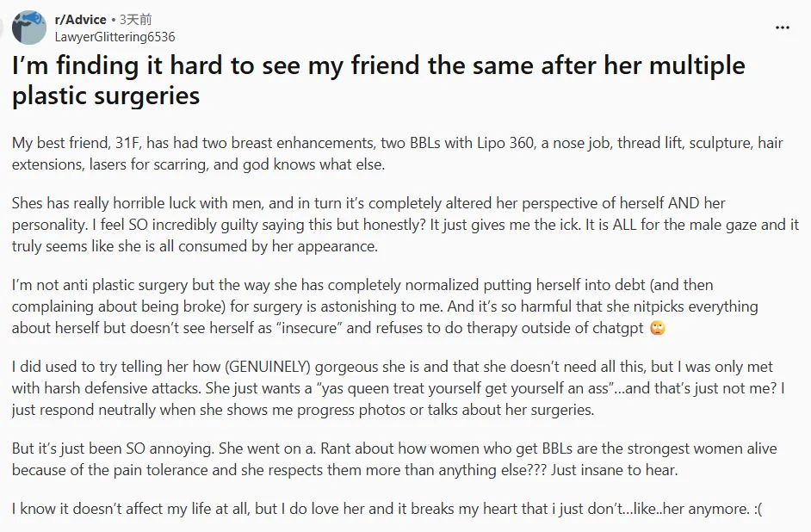Go to the r/Advice subreddit link

81,20
